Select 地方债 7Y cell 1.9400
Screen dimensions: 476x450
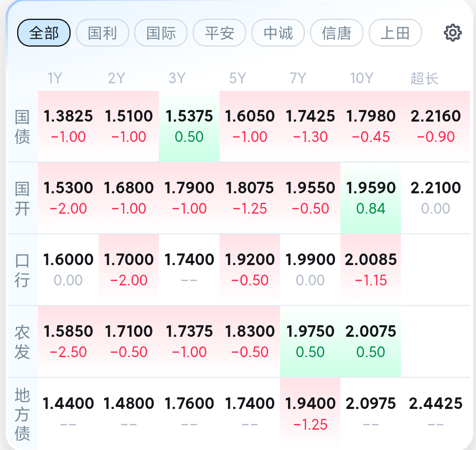[x=310, y=414]
